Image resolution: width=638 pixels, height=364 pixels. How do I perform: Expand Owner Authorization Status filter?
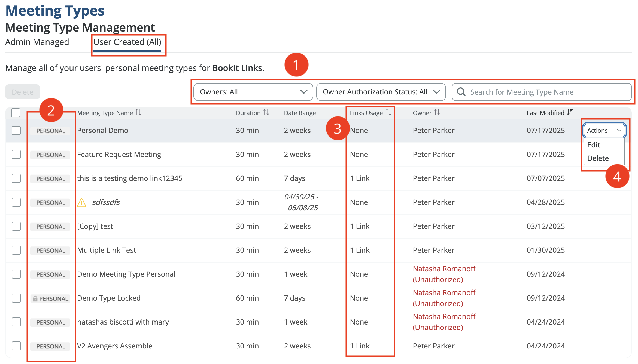tap(381, 92)
